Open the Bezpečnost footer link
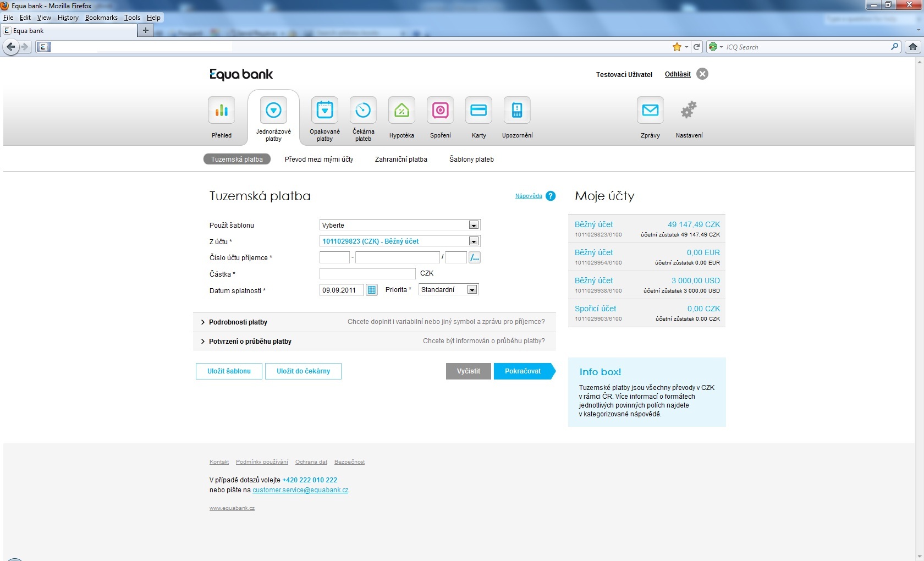924x561 pixels. coord(349,462)
